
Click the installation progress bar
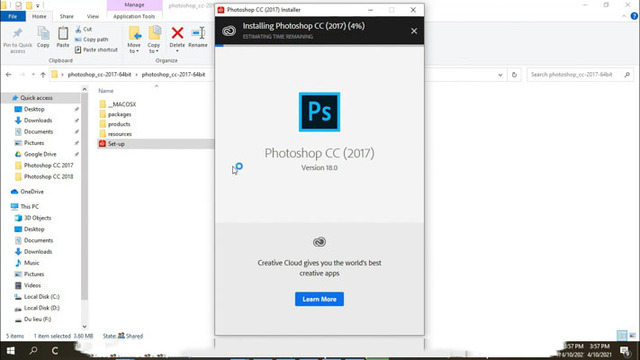click(x=319, y=46)
